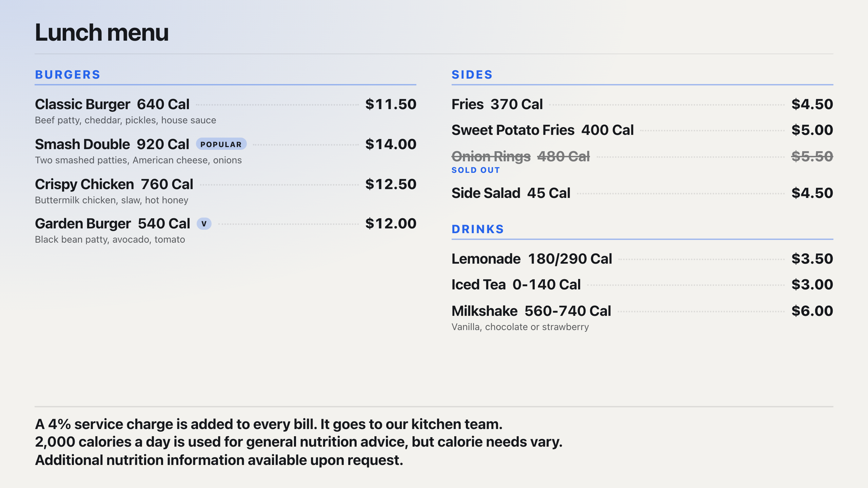Viewport: 868px width, 488px height.
Task: Click the $12.50 Crispy Chicken price
Action: click(391, 184)
